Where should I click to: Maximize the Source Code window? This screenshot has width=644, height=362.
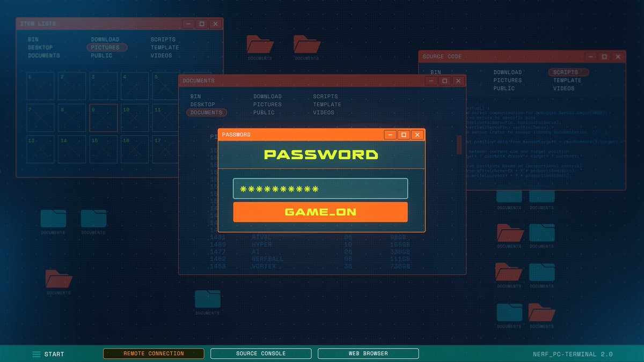604,56
